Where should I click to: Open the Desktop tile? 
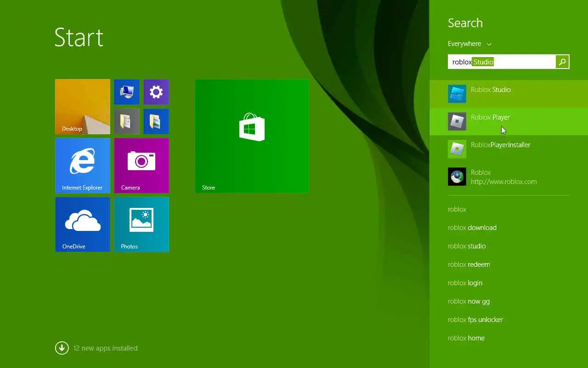tap(83, 107)
